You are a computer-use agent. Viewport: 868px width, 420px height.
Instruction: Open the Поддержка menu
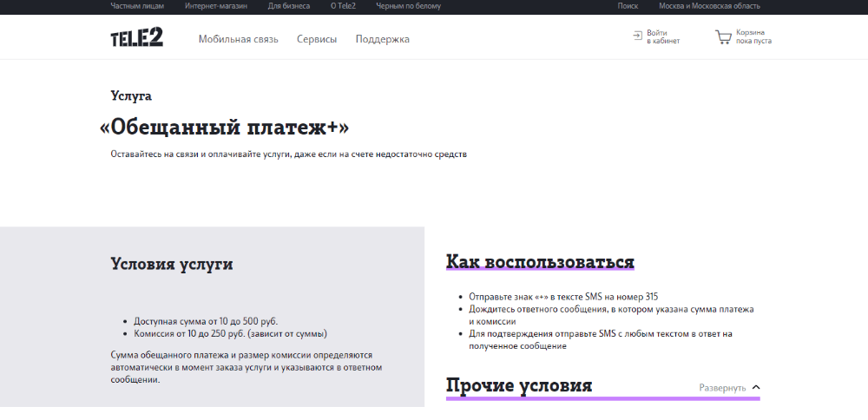point(382,39)
